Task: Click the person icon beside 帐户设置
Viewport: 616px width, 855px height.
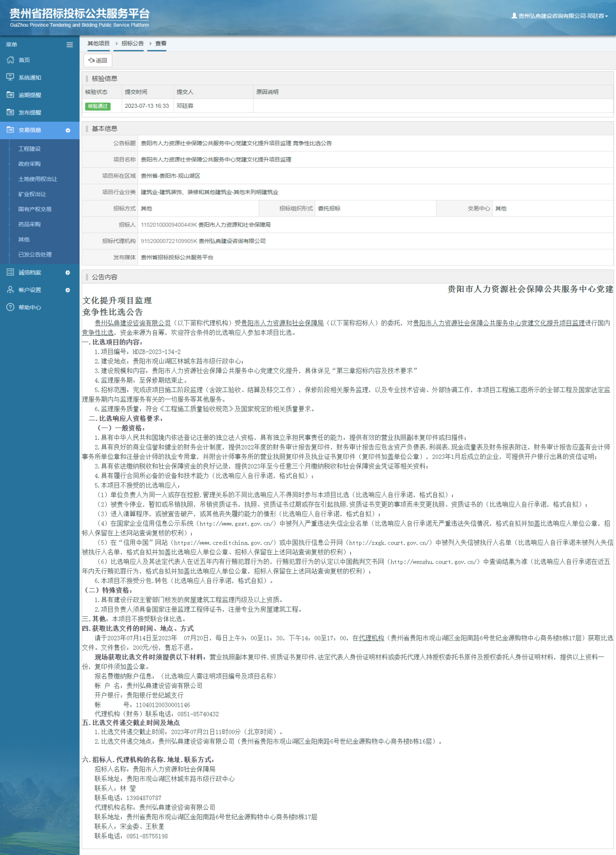Action: (x=10, y=290)
